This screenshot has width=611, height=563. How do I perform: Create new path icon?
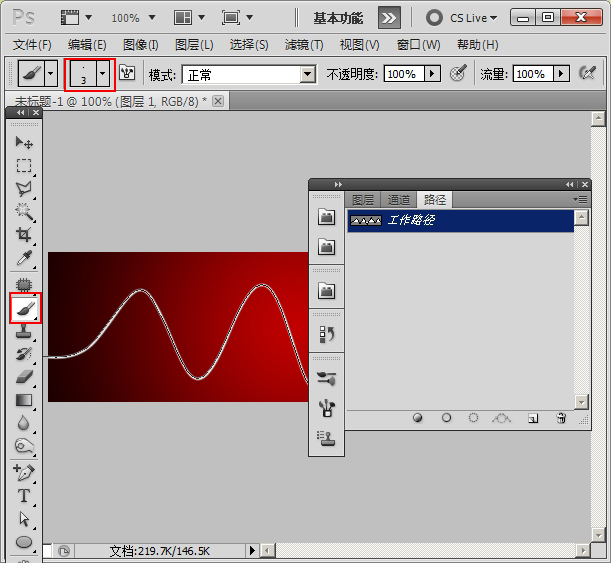(533, 418)
